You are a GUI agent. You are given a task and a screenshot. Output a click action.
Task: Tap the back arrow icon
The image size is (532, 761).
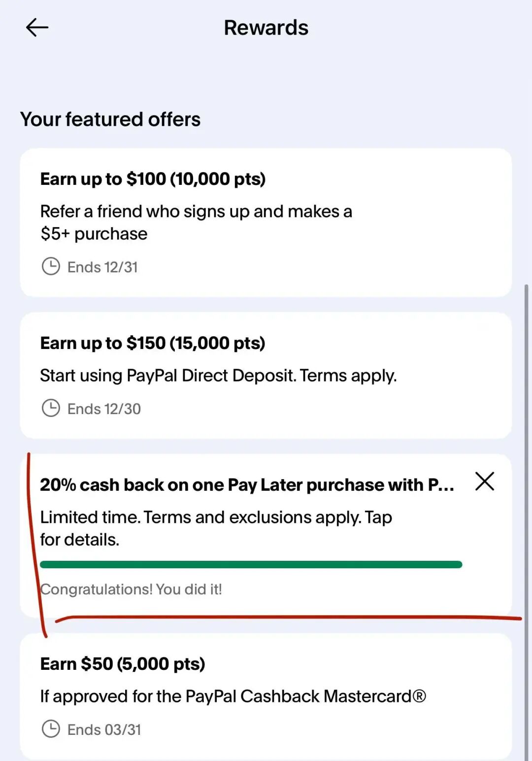(37, 28)
